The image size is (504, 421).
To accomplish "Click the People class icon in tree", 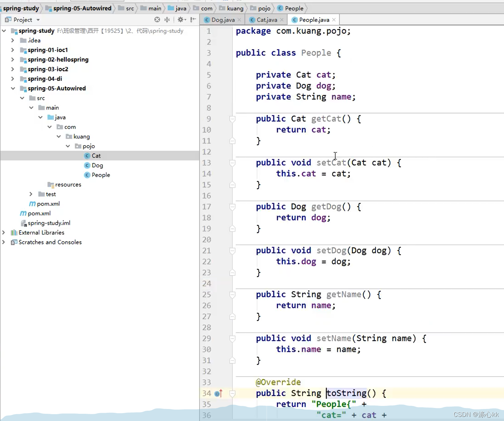I will [87, 175].
